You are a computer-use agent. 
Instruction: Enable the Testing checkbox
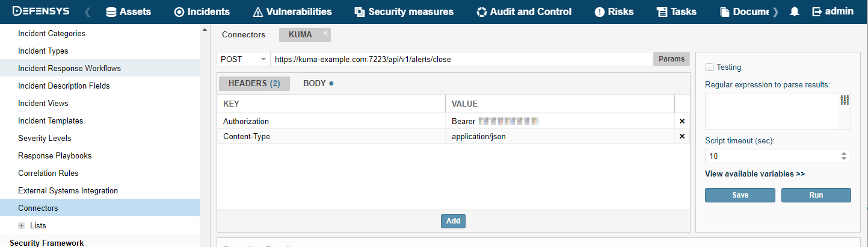(x=710, y=67)
